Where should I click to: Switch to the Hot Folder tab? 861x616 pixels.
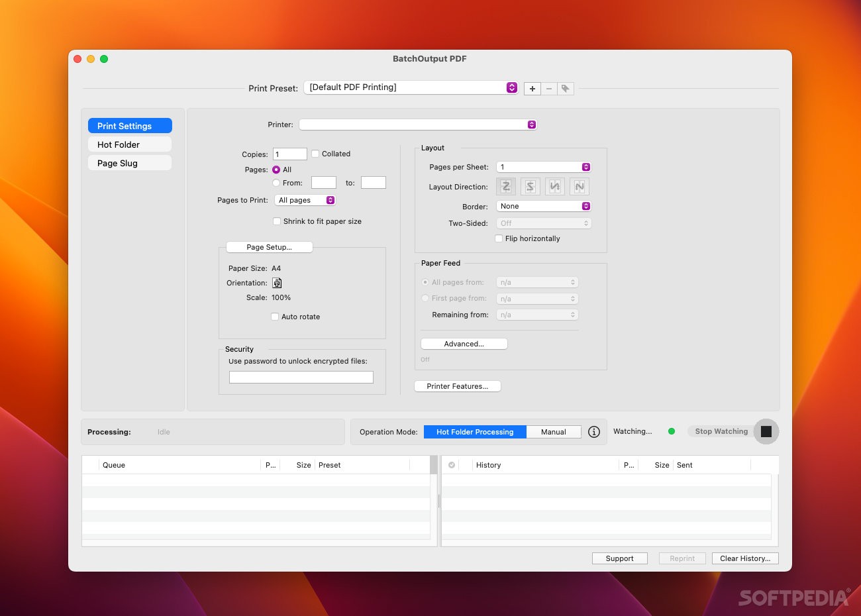130,144
